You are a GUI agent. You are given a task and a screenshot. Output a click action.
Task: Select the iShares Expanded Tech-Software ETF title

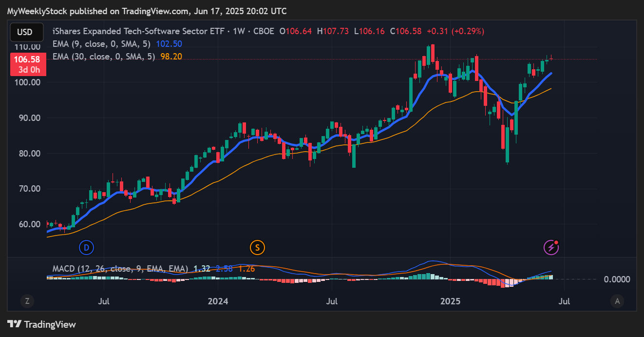pyautogui.click(x=139, y=31)
